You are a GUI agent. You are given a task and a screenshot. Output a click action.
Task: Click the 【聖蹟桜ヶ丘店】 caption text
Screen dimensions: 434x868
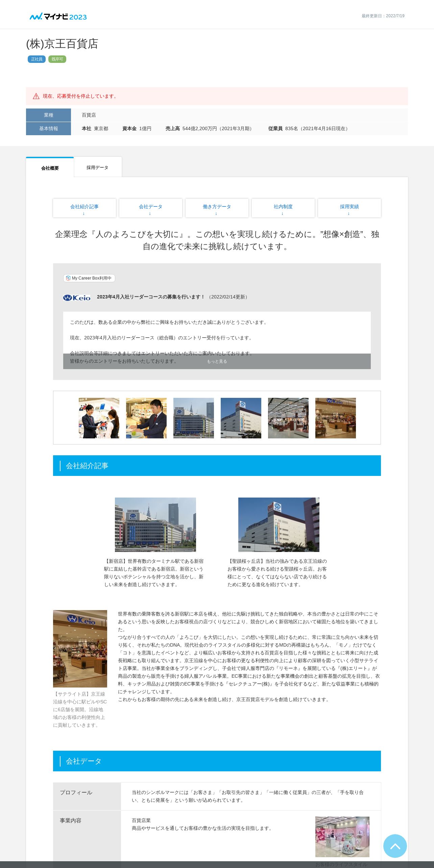tap(277, 573)
